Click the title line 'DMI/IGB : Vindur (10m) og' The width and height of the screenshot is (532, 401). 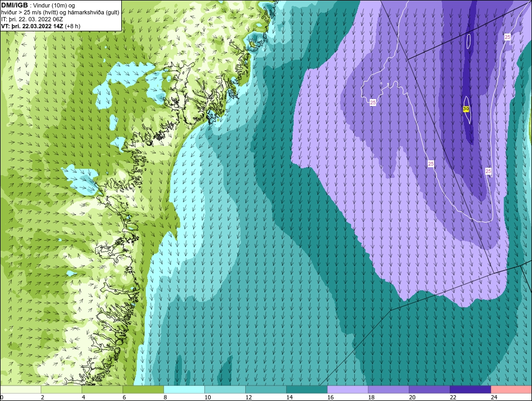click(38, 5)
